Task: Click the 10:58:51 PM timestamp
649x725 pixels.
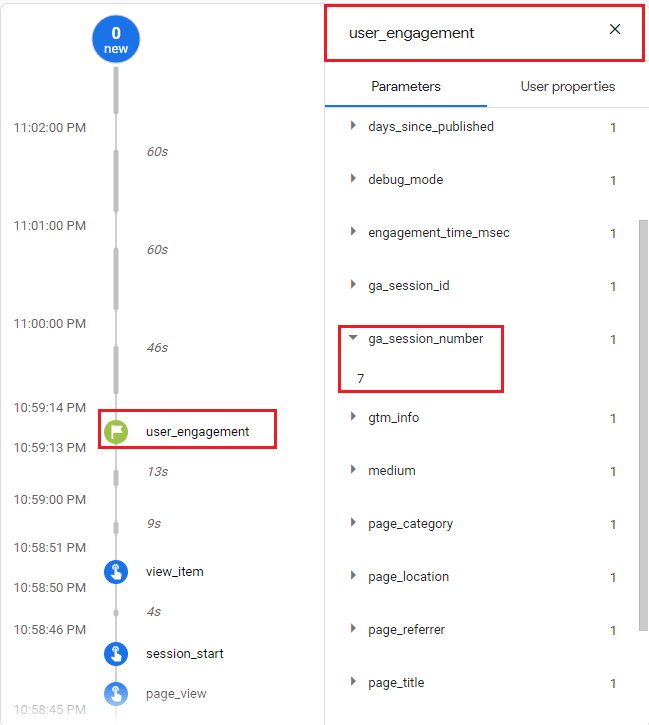Action: tap(50, 548)
